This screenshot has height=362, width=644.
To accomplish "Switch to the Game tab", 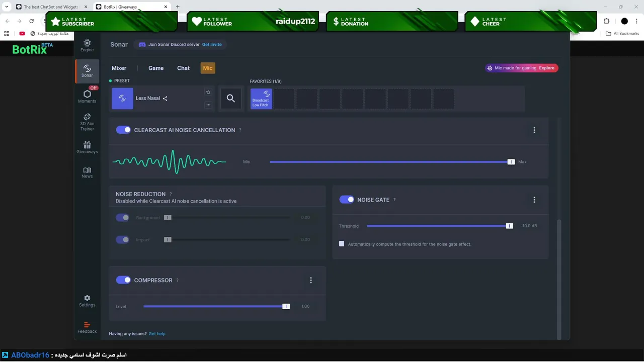I will point(156,68).
